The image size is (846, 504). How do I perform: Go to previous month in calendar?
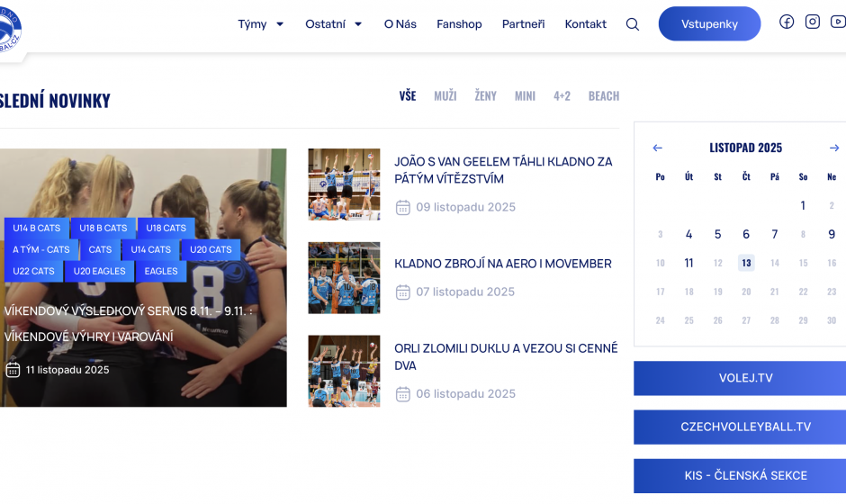657,148
